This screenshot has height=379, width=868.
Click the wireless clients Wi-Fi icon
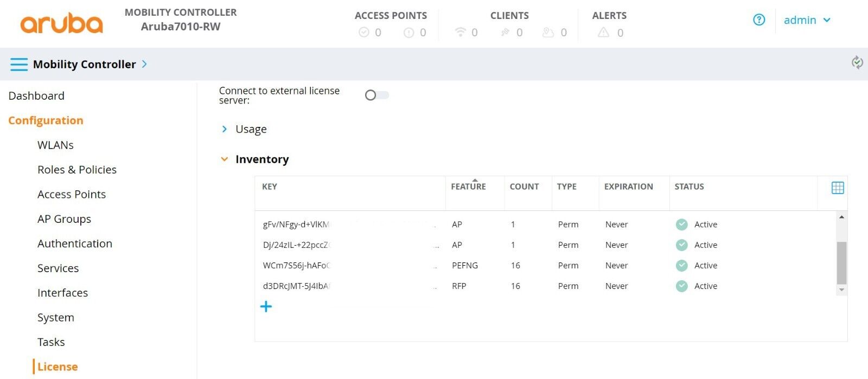pos(460,33)
